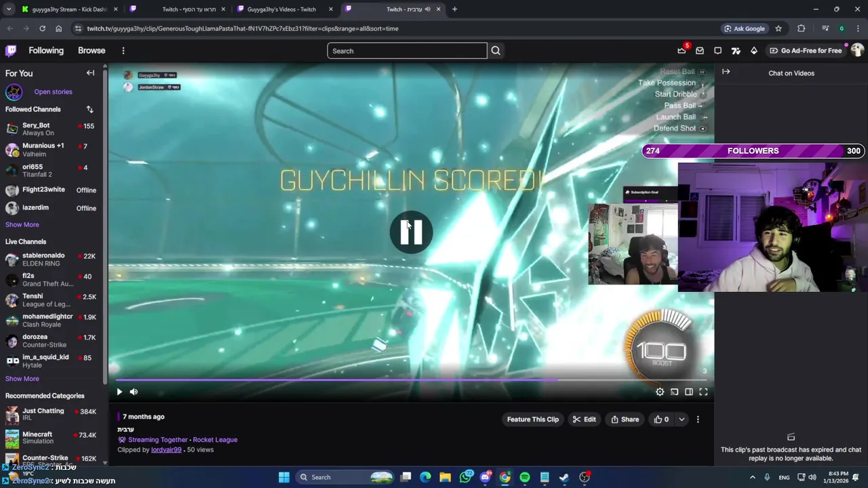Viewport: 868px width, 488px height.
Task: Open Tenshi League of Legends channel
Action: tap(50, 300)
